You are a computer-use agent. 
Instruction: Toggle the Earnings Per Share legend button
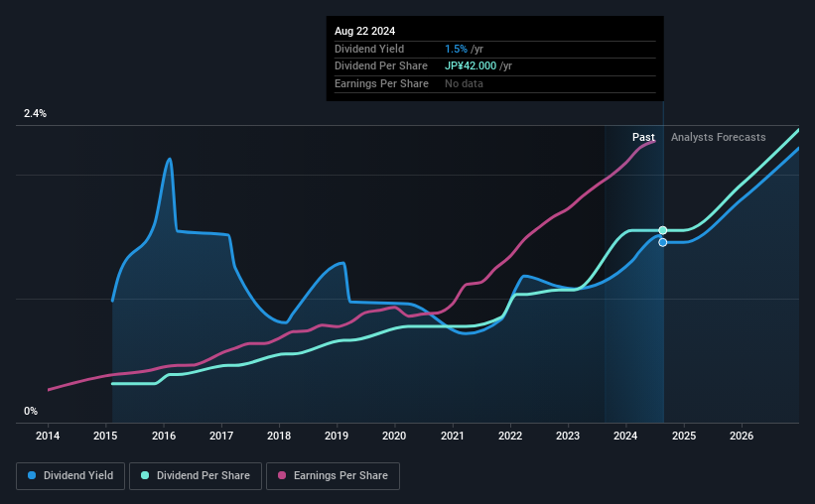pyautogui.click(x=333, y=475)
